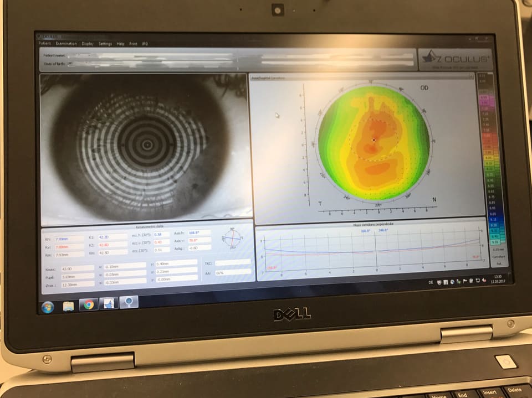Launch Google Chrome from the taskbar
This screenshot has width=532, height=398.
[x=88, y=304]
